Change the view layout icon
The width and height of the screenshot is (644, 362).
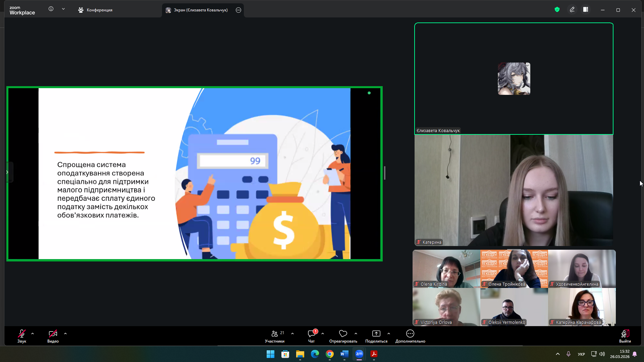tap(586, 10)
